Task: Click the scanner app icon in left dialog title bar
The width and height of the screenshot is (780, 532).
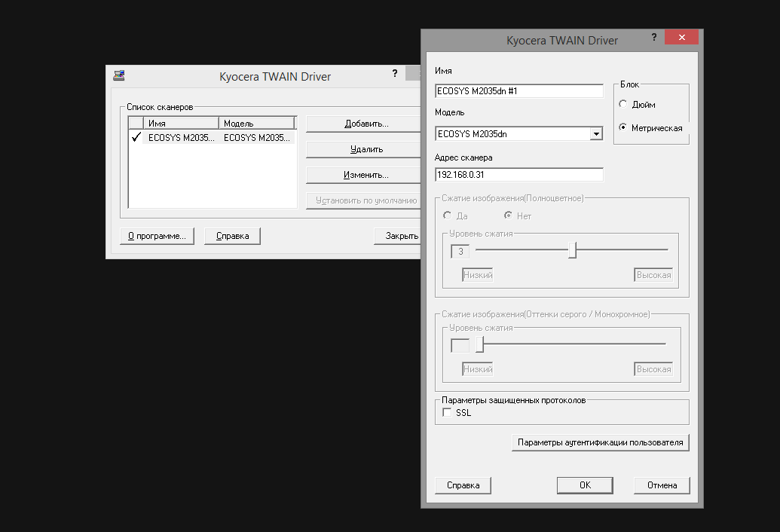Action: pyautogui.click(x=119, y=75)
